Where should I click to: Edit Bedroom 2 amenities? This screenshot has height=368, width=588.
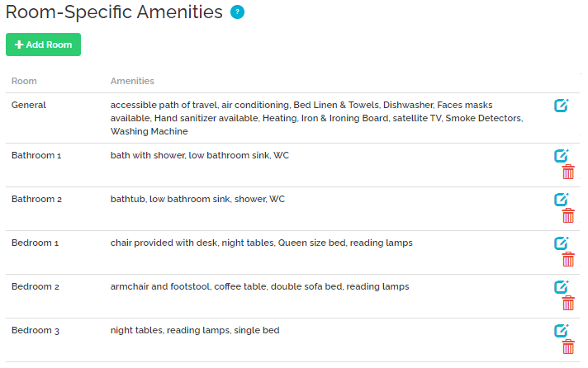562,287
